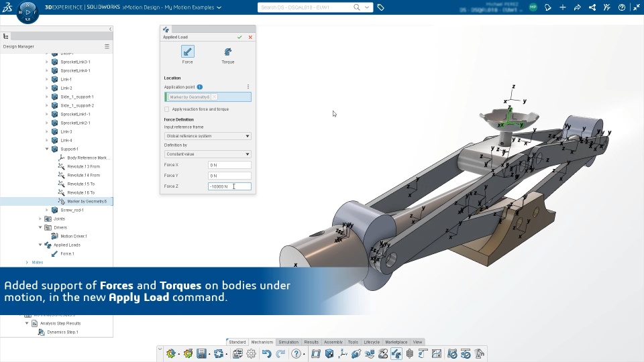Enable Apply reaction force and torque checkbox

pyautogui.click(x=167, y=109)
